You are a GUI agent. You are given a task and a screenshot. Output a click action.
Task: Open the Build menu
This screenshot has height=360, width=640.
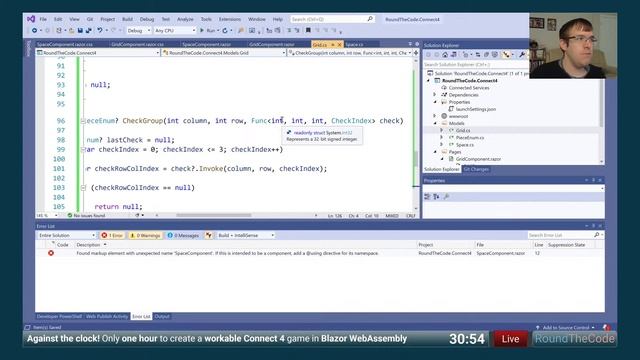pos(127,19)
